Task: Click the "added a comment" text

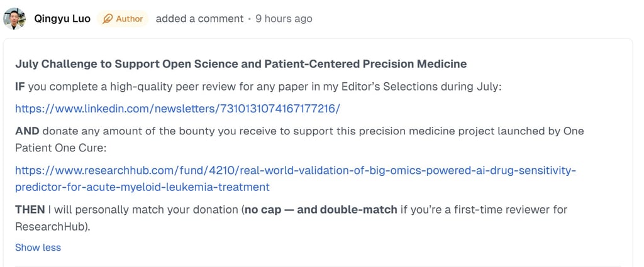Action: coord(199,19)
